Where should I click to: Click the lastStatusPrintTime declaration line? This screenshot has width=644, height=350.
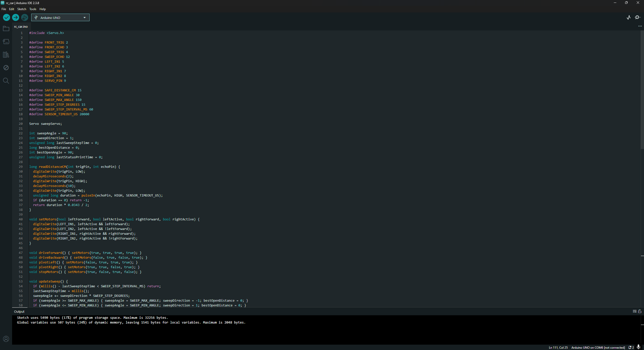coord(66,157)
